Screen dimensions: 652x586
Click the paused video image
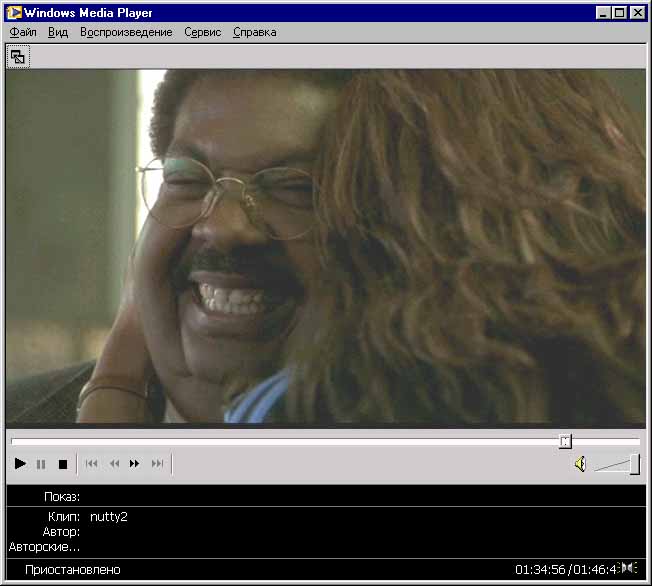(326, 246)
